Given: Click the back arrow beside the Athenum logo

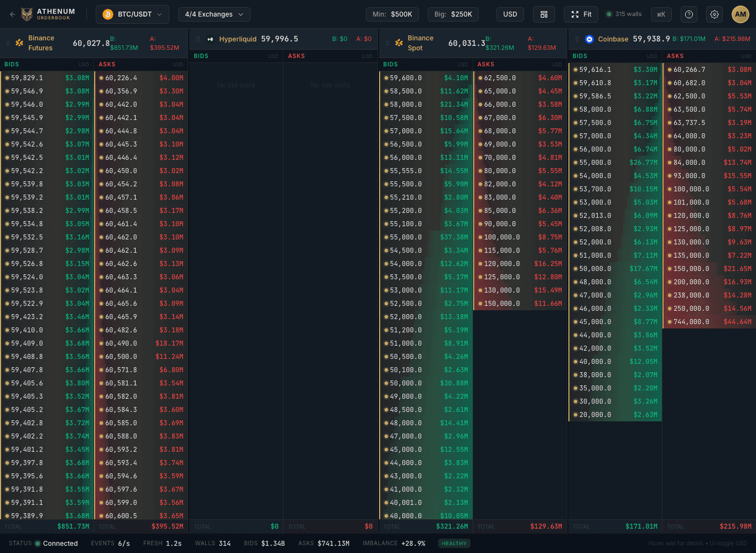Looking at the screenshot, I should (12, 14).
